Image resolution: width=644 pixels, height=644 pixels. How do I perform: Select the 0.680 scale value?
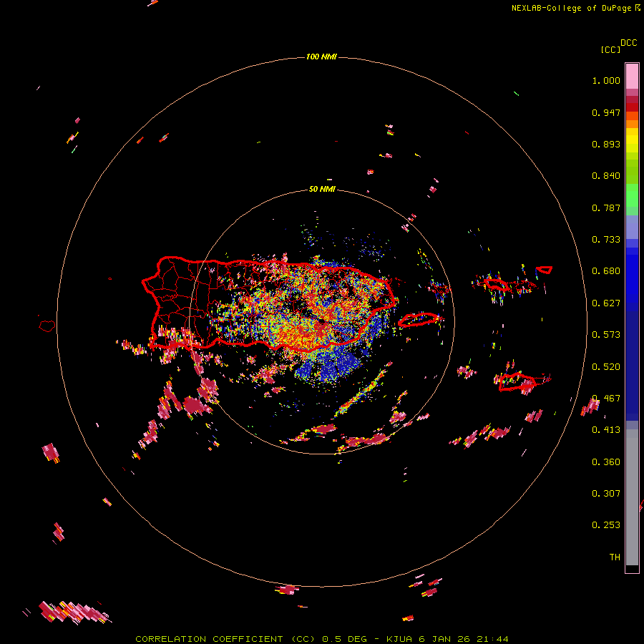(606, 271)
